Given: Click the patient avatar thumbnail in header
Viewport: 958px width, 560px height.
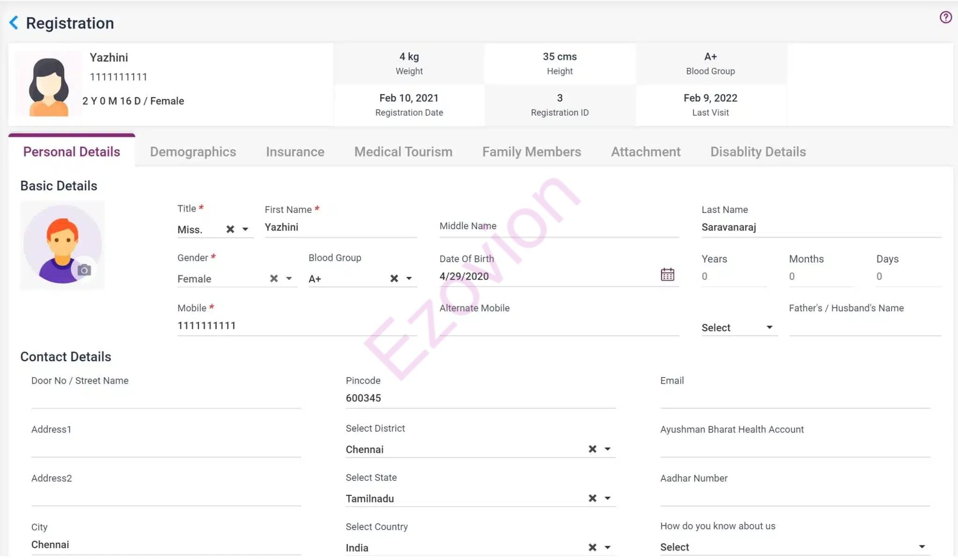Looking at the screenshot, I should pos(49,86).
